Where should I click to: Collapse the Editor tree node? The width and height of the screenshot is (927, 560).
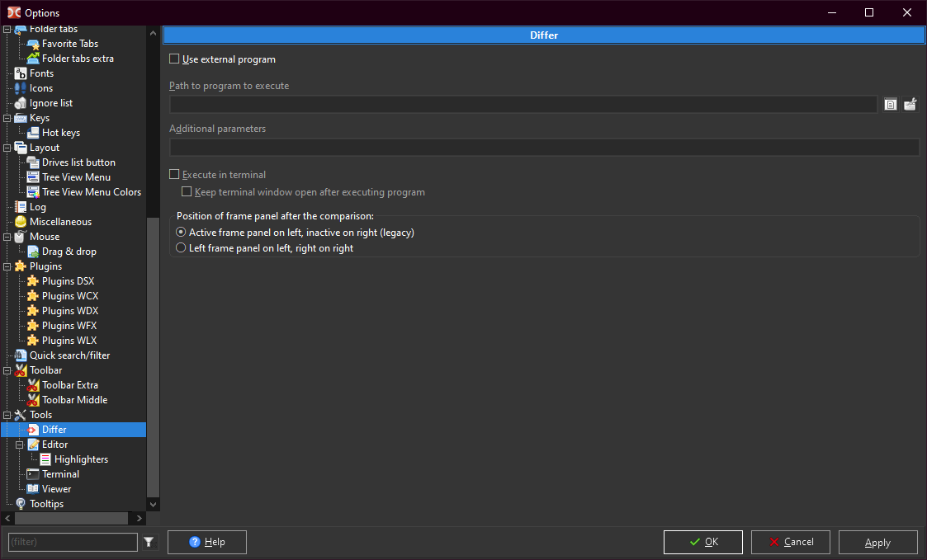(21, 445)
